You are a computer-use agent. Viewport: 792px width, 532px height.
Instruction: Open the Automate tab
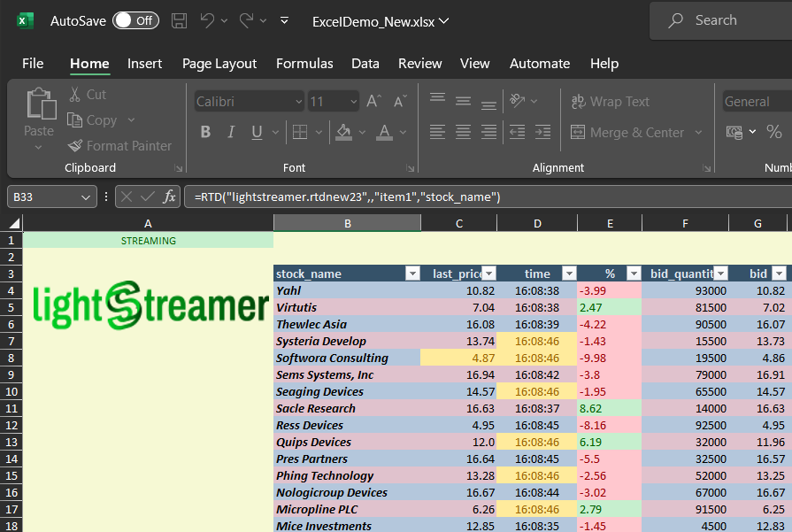pos(540,64)
